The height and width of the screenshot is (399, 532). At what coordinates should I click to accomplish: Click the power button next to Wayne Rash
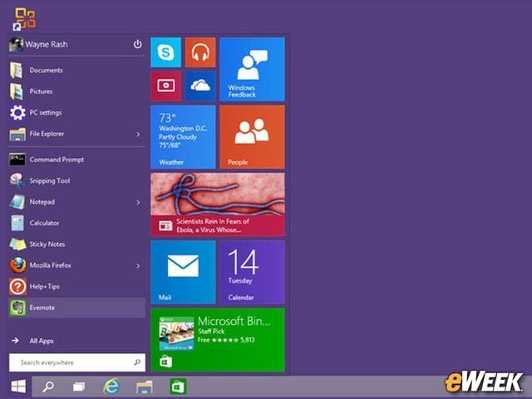137,44
